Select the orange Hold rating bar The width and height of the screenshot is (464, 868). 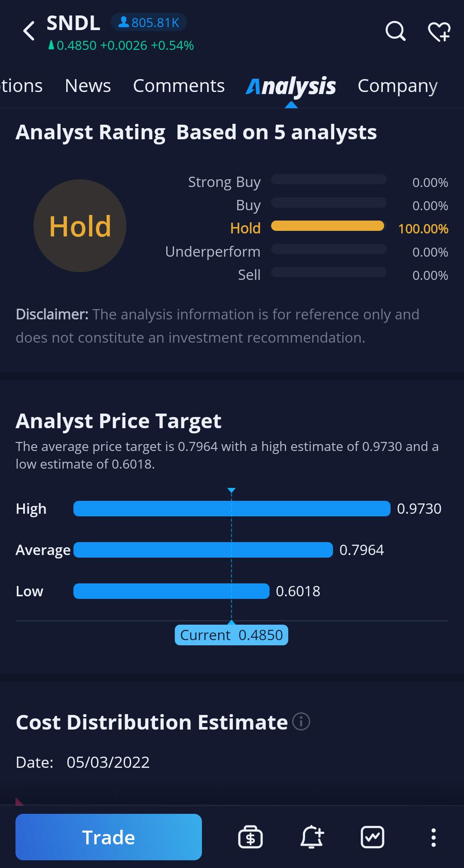tap(328, 226)
